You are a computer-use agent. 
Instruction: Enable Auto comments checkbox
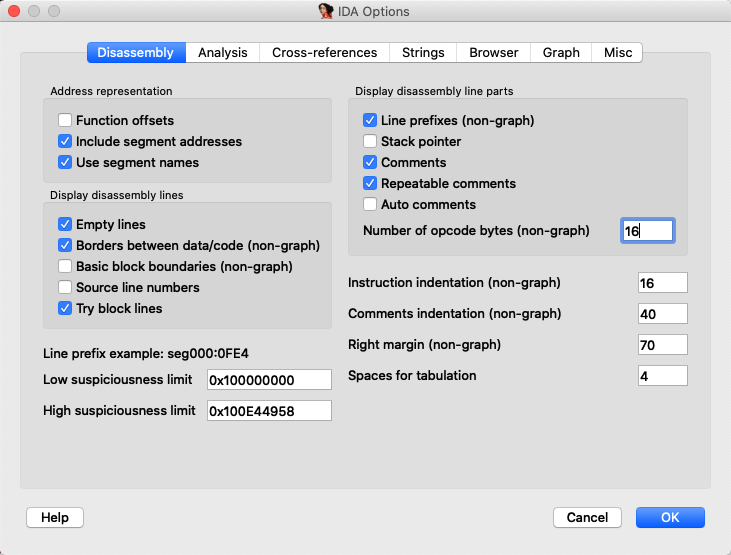click(x=370, y=204)
